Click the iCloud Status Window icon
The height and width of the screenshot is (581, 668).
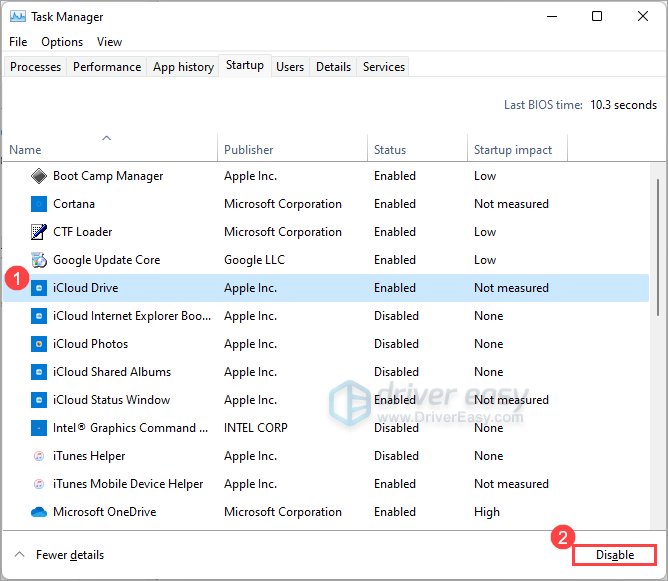pos(39,400)
